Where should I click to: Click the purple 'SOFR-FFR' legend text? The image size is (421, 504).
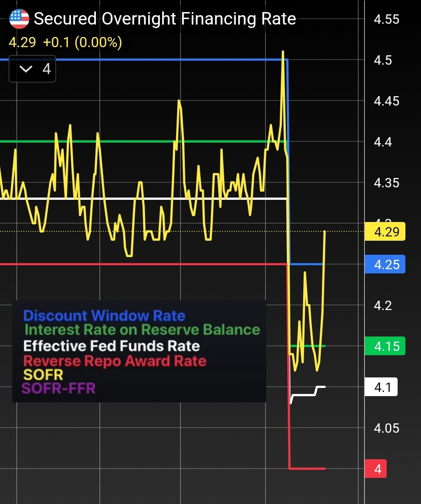tap(58, 388)
